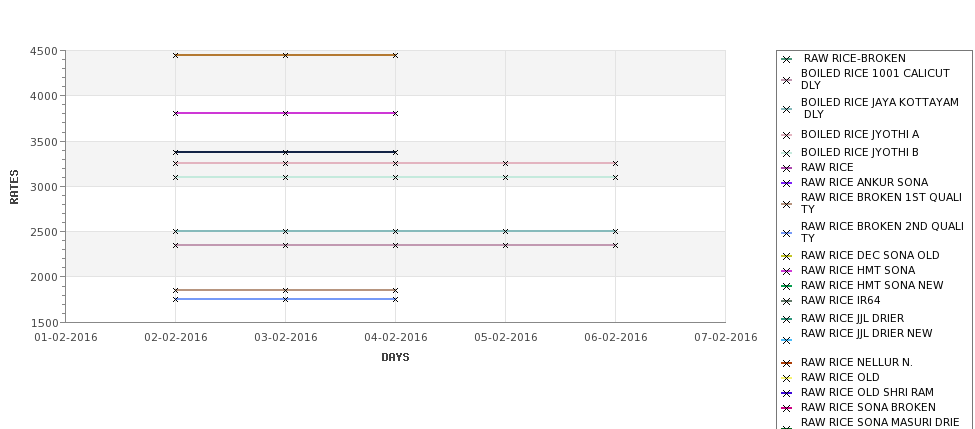Click the DAYS axis title
This screenshot has height=429, width=975.
coord(395,358)
